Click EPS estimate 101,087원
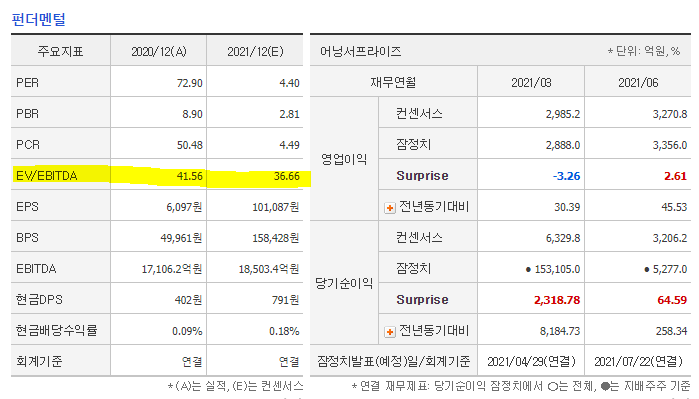The image size is (699, 399). [x=275, y=207]
